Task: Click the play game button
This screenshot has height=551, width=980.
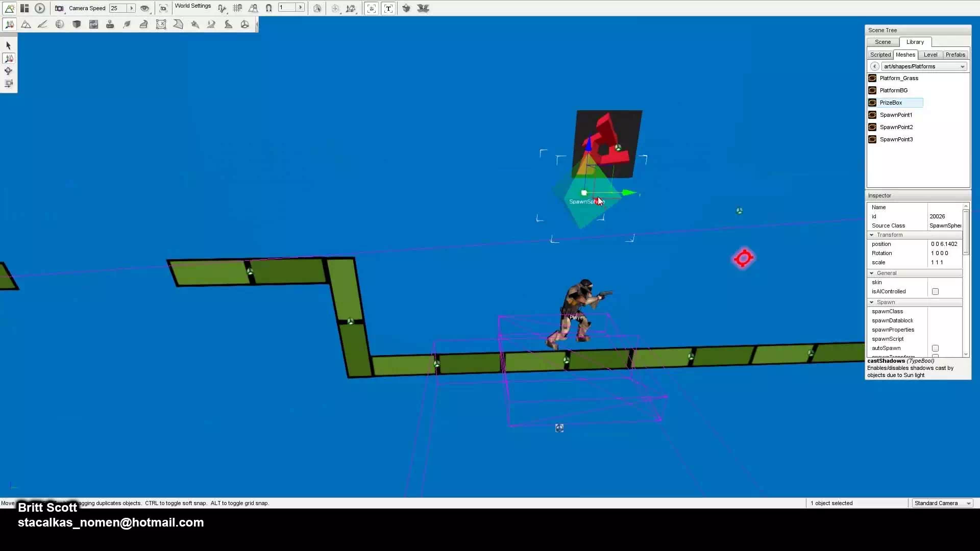Action: (40, 8)
